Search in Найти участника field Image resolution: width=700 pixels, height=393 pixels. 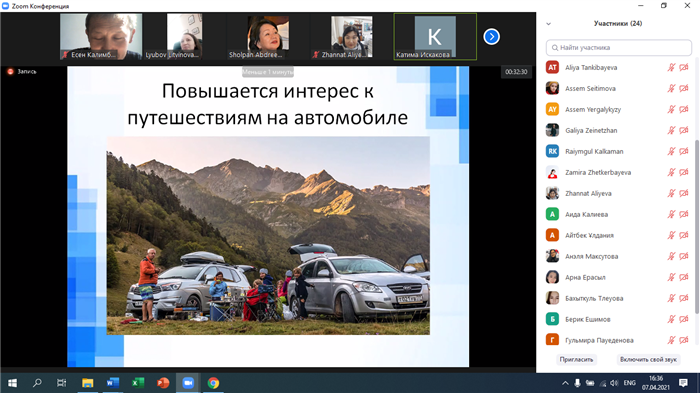click(x=619, y=48)
